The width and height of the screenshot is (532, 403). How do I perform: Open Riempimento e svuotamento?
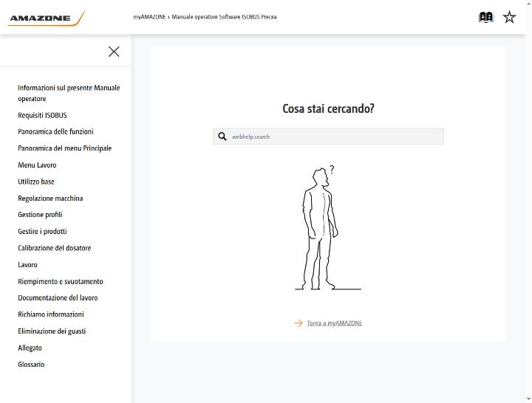coord(61,281)
